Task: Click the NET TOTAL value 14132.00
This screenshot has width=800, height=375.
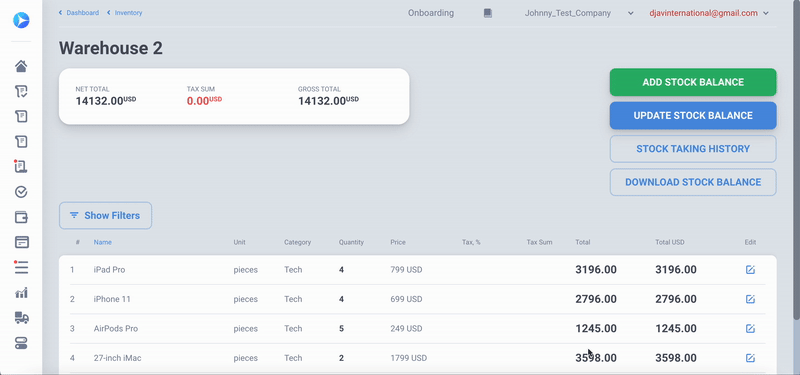Action: tap(106, 101)
